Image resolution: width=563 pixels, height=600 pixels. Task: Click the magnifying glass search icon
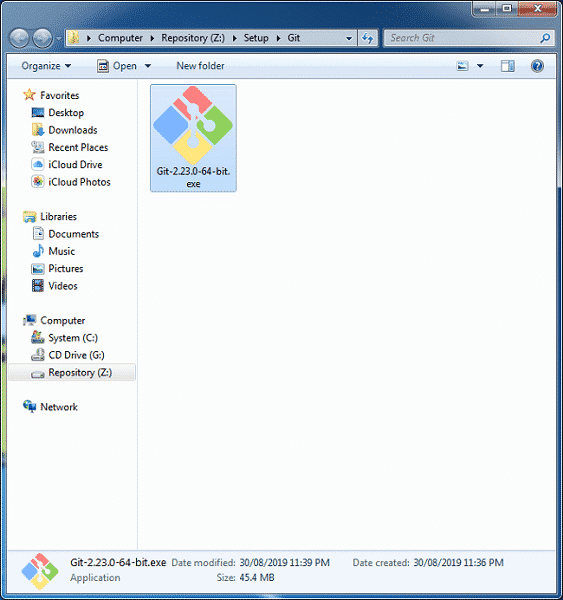[545, 38]
